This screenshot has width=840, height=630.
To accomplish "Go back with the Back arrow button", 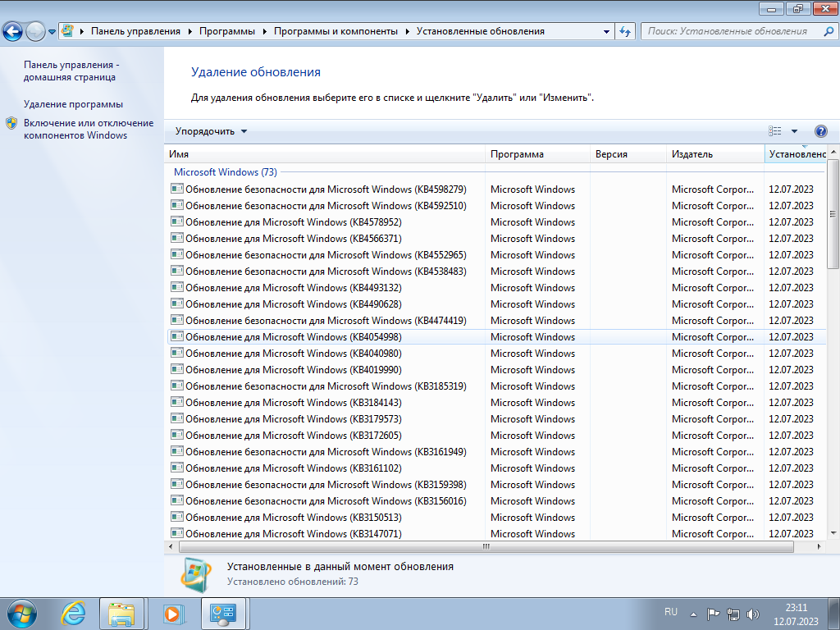I will click(x=13, y=32).
